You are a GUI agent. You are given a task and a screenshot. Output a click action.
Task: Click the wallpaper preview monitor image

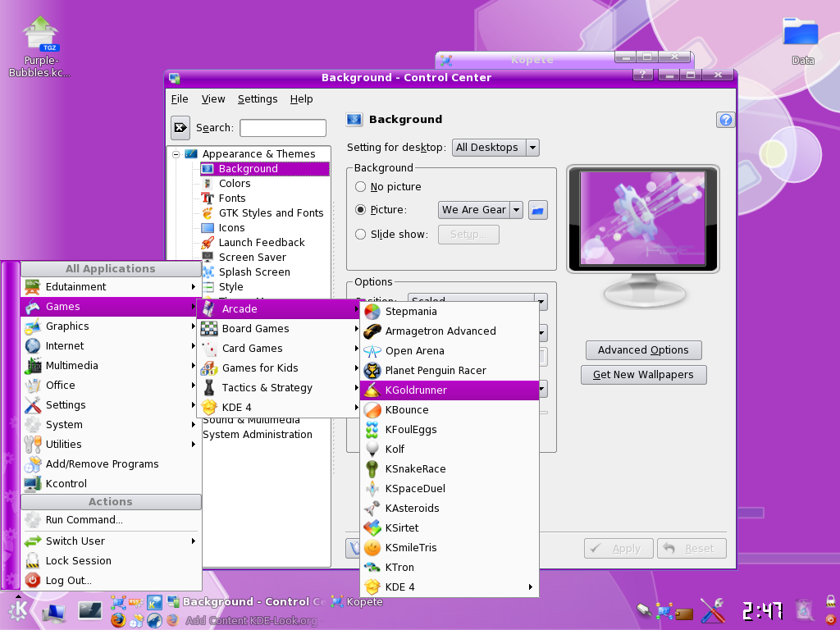643,218
